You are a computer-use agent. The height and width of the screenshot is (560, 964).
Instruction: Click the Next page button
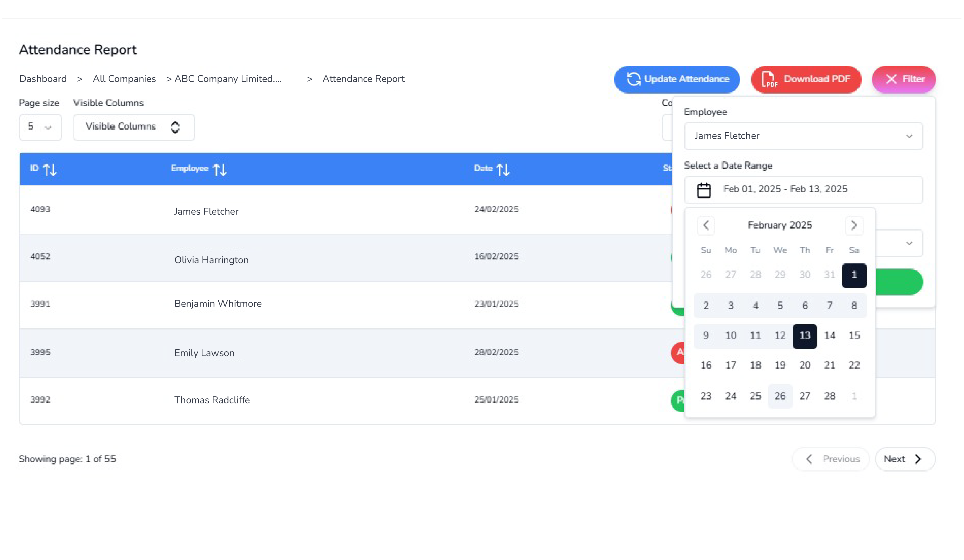tap(903, 459)
